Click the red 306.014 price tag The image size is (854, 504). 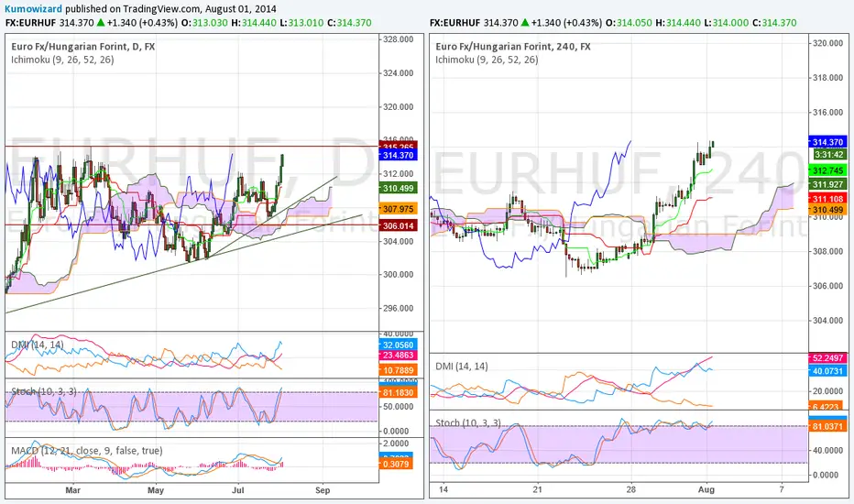pos(398,225)
